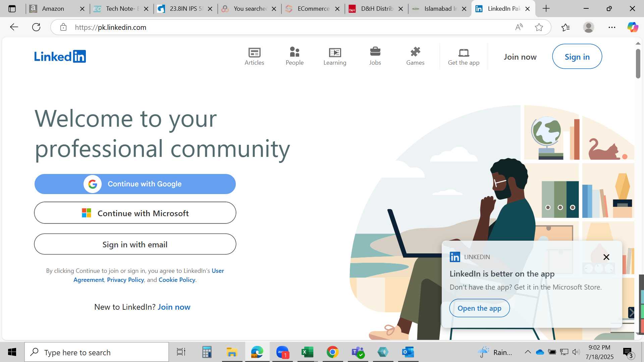644x362 pixels.
Task: Open Outlook from the taskbar
Action: (408, 352)
